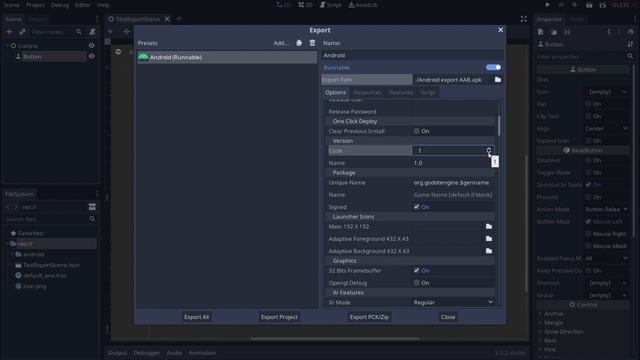The image size is (640, 360).
Task: Toggle Flat checkbox in Inspector
Action: coord(588,104)
